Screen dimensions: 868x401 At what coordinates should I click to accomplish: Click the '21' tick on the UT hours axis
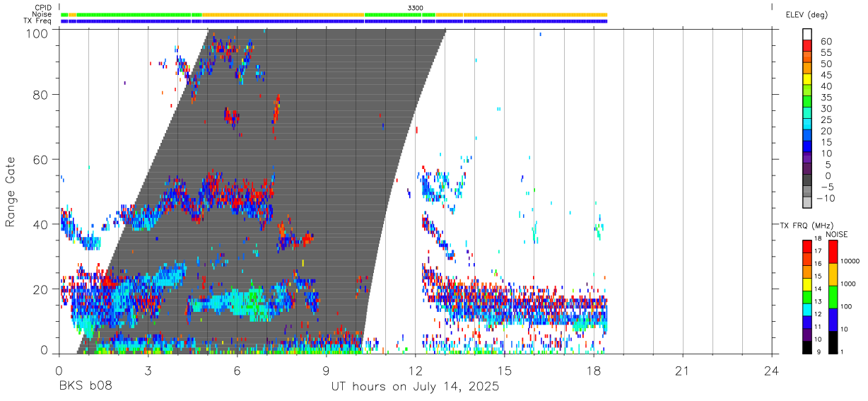pyautogui.click(x=682, y=370)
